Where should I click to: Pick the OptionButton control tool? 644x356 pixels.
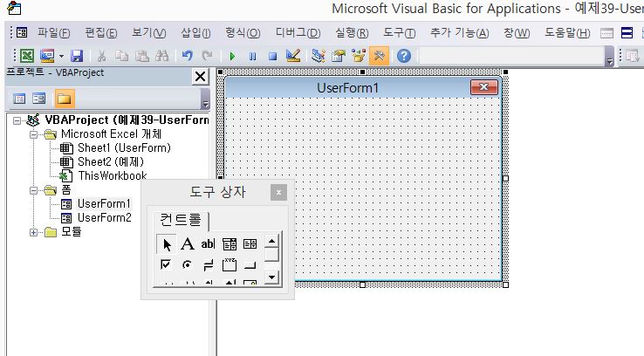(x=188, y=265)
